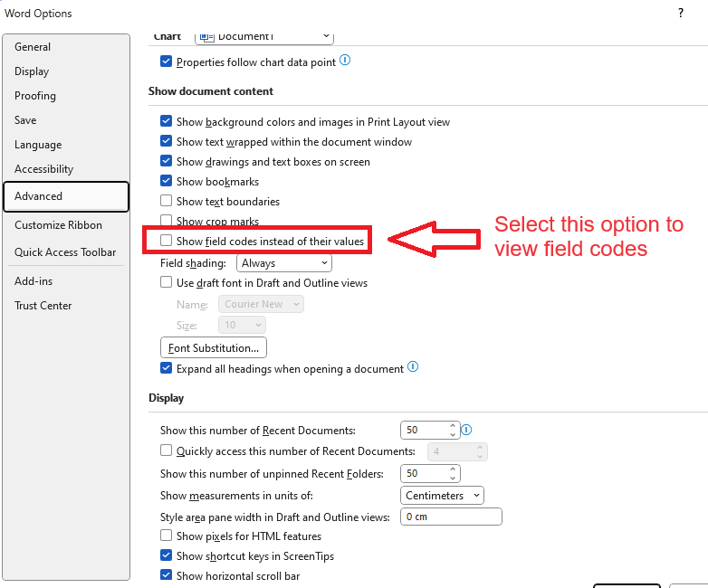Screen dimensions: 708x588
Task: Open the draft font Size dropdown
Action: [x=242, y=325]
